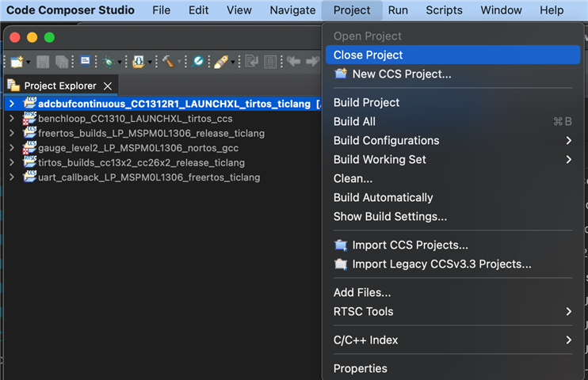Open Build Working Set submenu

pos(453,160)
